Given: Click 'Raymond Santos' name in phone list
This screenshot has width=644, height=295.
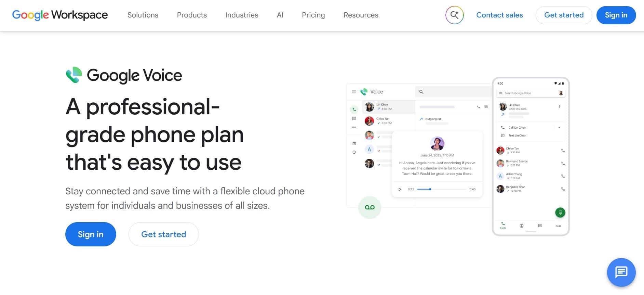Looking at the screenshot, I should tap(516, 161).
